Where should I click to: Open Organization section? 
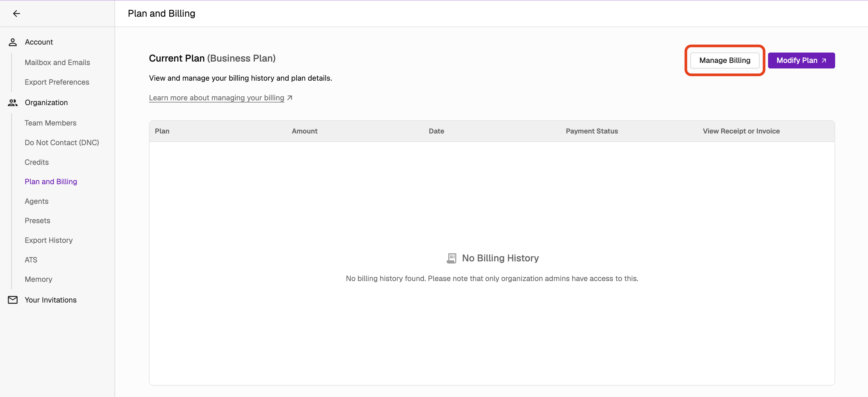(46, 102)
